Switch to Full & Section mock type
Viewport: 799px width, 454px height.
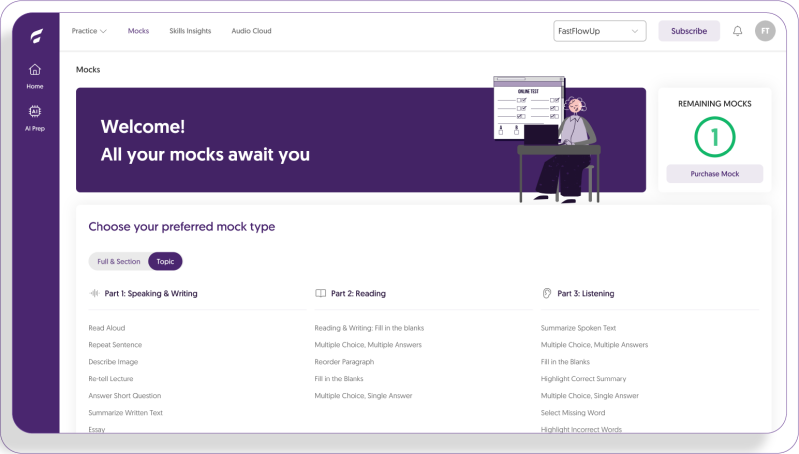118,261
